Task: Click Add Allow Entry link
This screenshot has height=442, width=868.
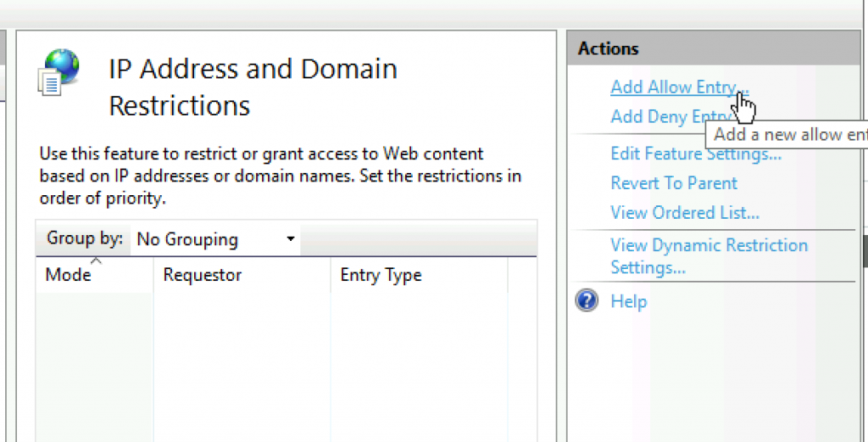Action: 679,87
